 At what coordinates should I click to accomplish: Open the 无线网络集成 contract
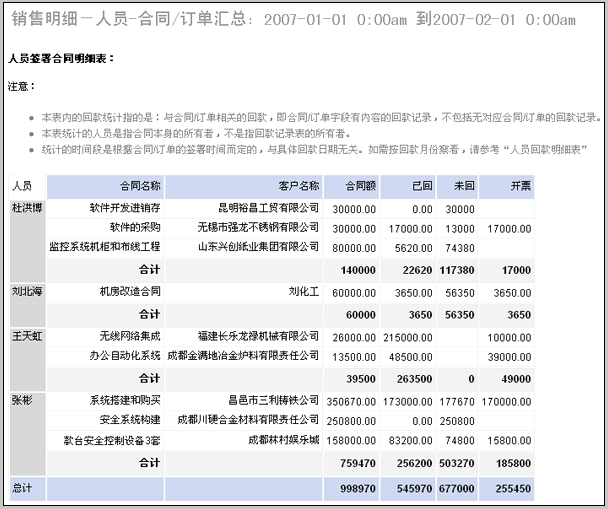click(x=130, y=335)
